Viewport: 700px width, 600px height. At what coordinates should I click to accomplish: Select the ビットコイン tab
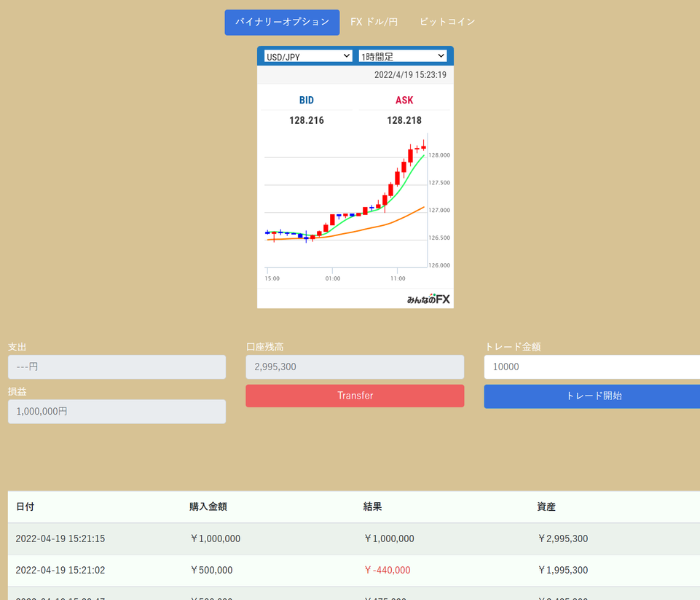pos(447,22)
